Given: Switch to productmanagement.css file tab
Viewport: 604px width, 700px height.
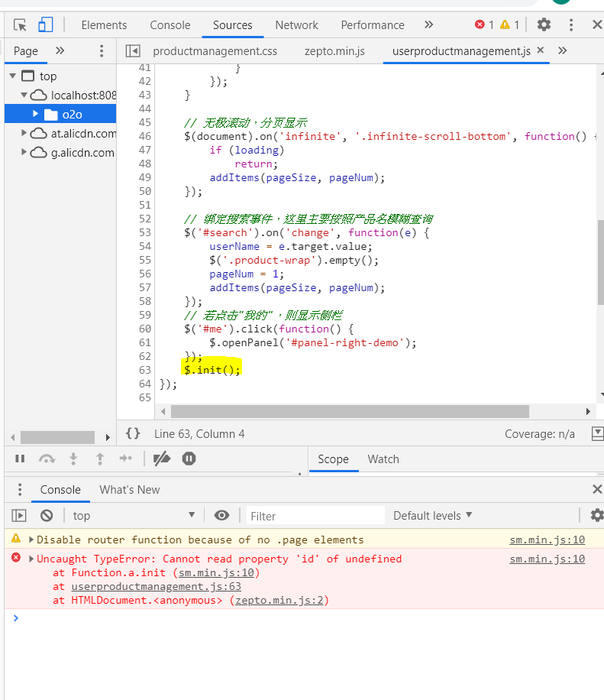Looking at the screenshot, I should [215, 51].
